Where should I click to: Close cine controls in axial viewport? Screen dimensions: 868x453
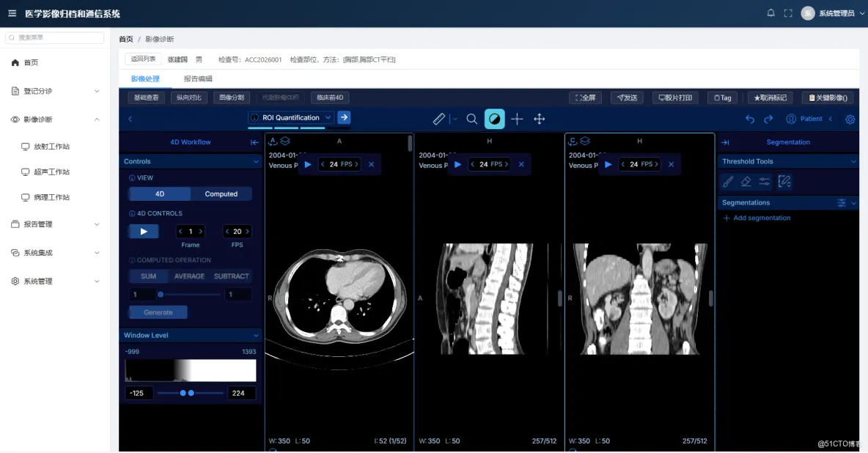[372, 164]
